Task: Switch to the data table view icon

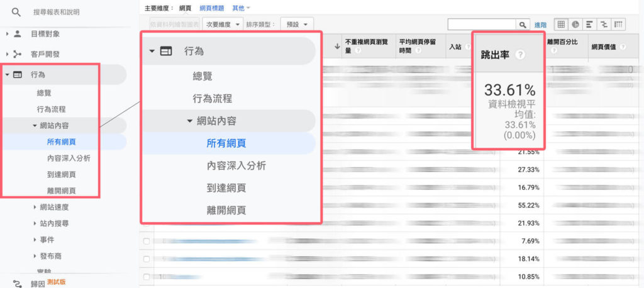Action: point(562,24)
